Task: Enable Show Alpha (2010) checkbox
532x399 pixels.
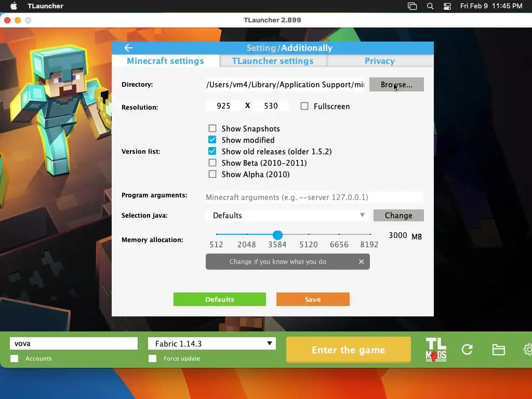Action: coord(212,174)
